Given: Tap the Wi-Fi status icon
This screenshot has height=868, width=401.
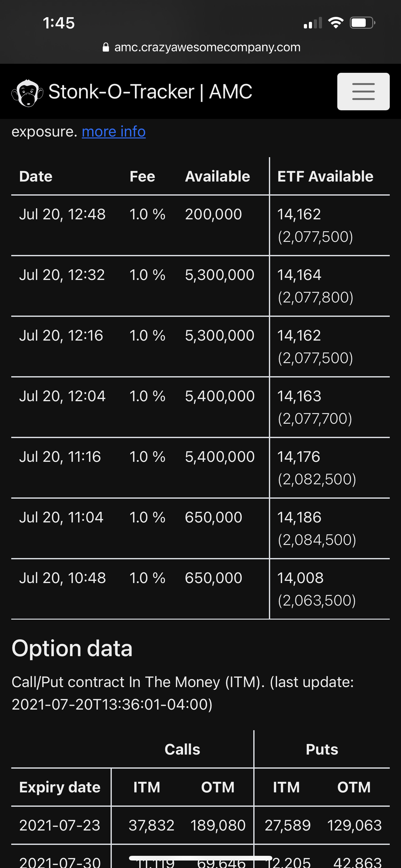Looking at the screenshot, I should 335,23.
